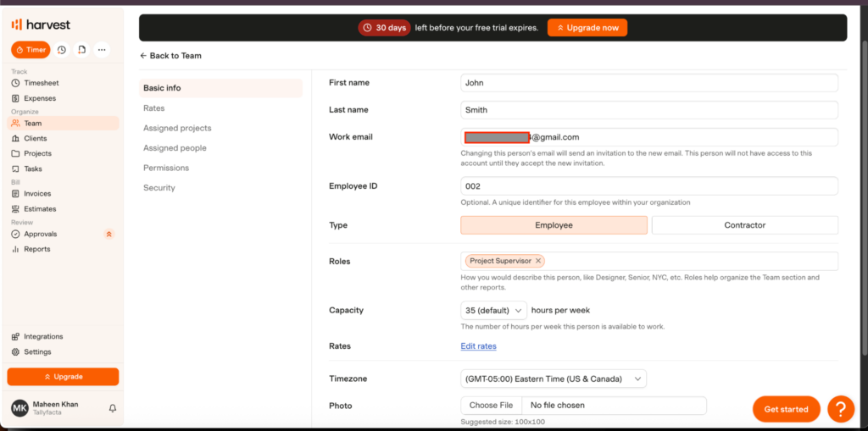The width and height of the screenshot is (868, 431).
Task: Click the Tasks icon
Action: [x=15, y=169]
